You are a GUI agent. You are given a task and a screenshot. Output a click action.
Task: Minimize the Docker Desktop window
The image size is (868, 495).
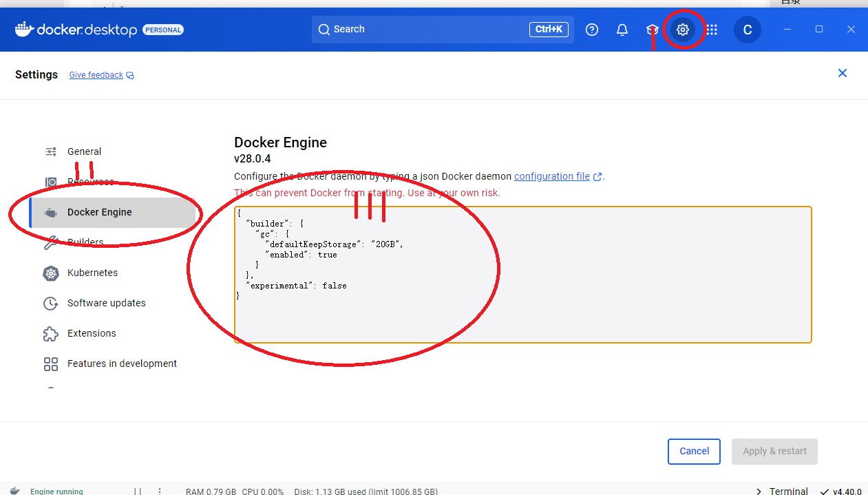tap(787, 29)
